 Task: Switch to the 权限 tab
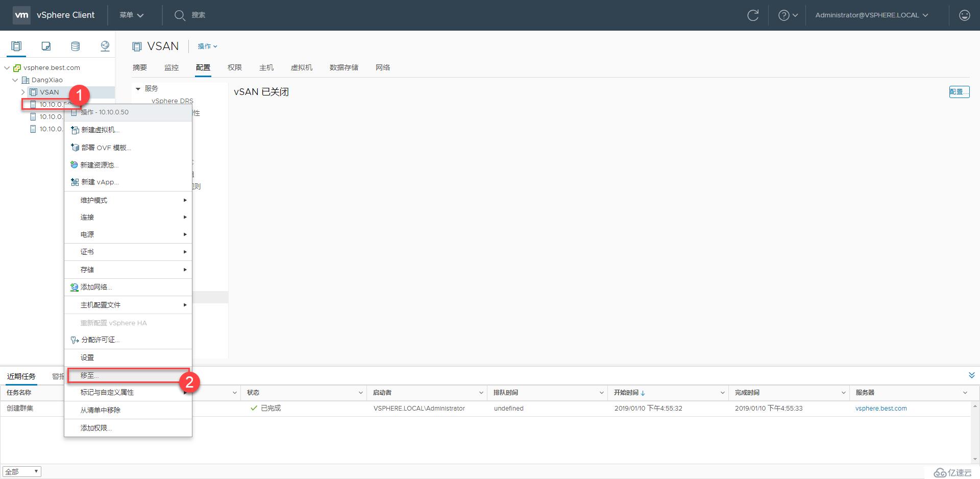(x=235, y=67)
